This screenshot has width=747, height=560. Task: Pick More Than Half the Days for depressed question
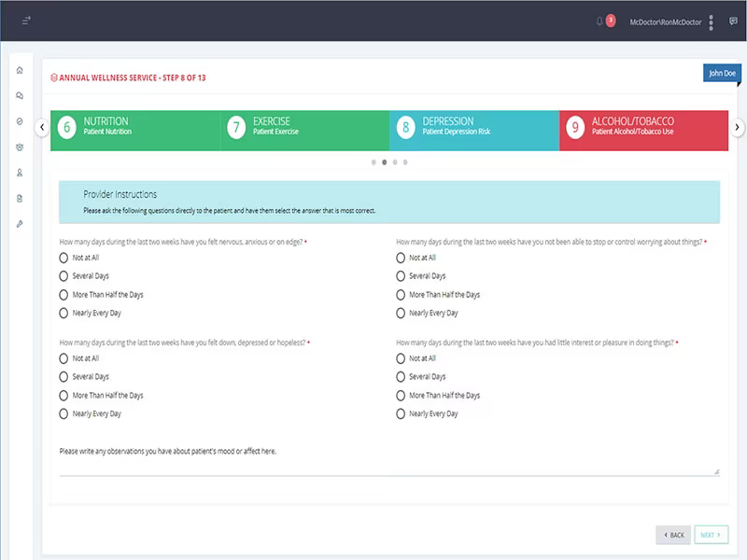click(x=63, y=395)
